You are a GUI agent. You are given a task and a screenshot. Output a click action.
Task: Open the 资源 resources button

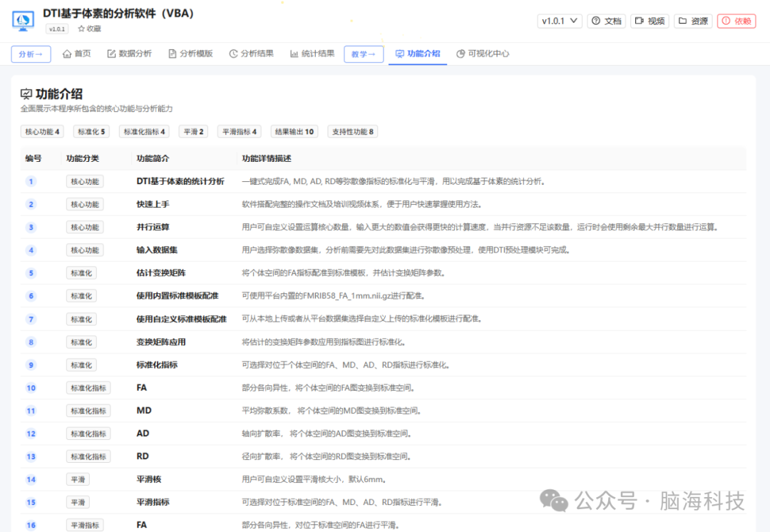point(693,21)
